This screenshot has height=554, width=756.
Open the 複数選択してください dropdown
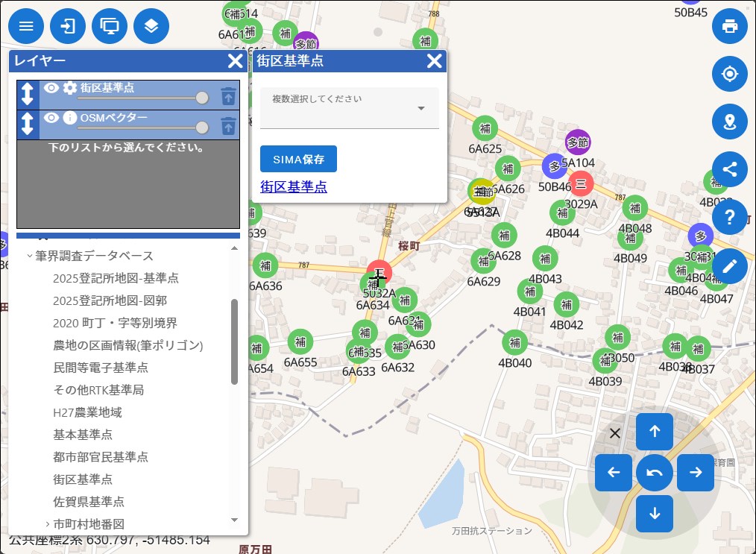tap(349, 108)
